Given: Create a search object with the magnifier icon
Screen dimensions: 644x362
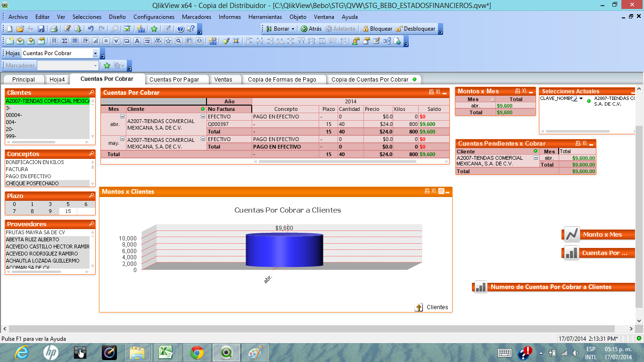Looking at the screenshot, I should (x=179, y=41).
